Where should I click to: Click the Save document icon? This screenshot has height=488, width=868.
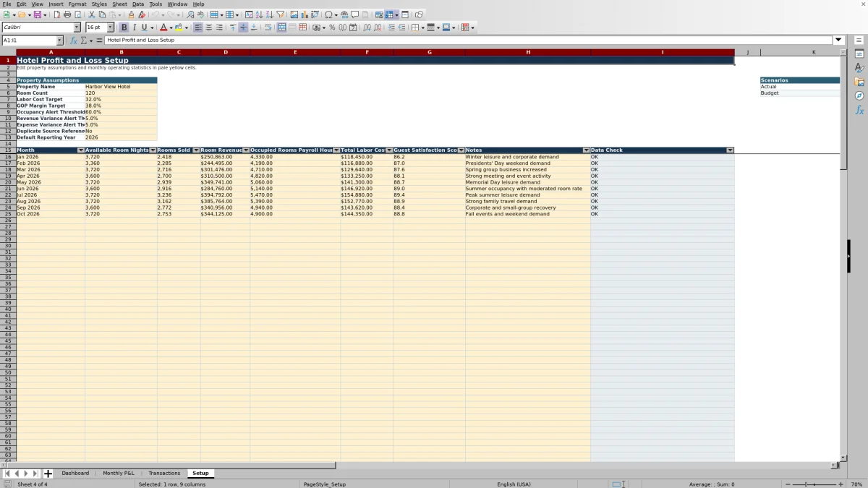(36, 14)
